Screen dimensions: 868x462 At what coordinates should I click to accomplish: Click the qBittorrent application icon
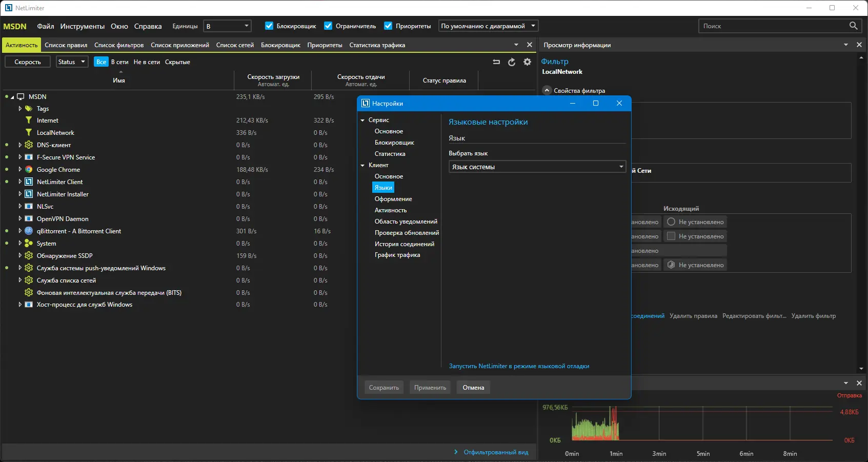click(x=29, y=231)
